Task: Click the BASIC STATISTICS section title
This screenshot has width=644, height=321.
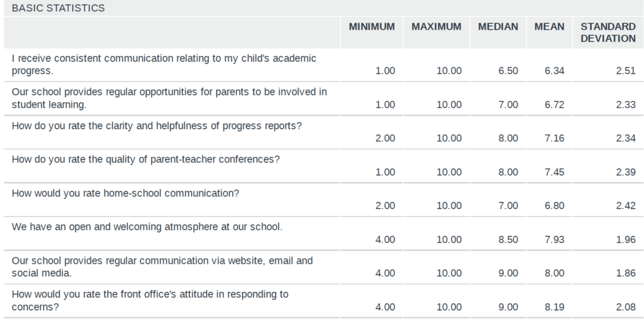Action: (x=58, y=8)
